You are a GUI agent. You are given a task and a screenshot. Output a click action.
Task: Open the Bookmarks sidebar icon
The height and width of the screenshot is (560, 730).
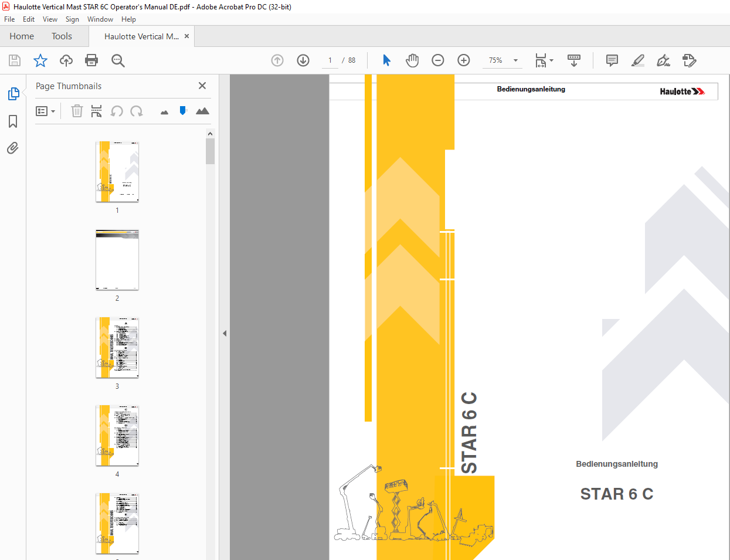(13, 121)
